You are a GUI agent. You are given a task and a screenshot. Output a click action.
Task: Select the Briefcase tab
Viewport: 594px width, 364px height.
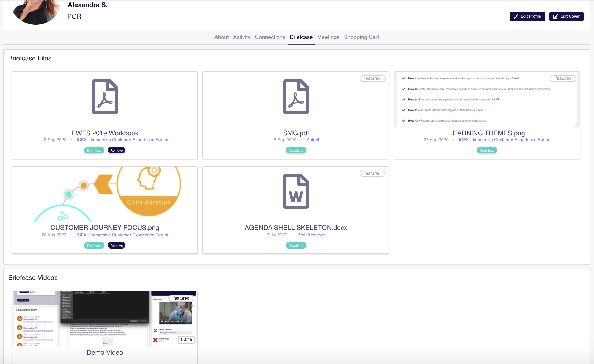click(x=301, y=37)
